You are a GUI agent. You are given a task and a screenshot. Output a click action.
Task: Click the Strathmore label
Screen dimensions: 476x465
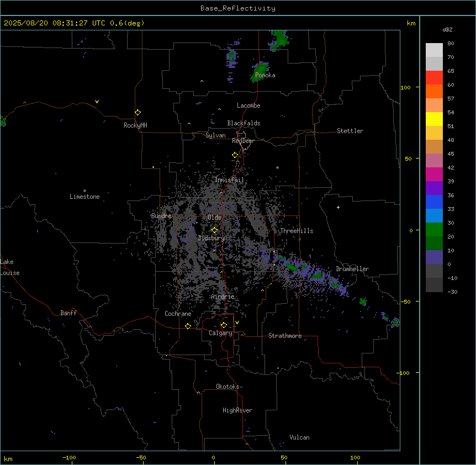pos(285,336)
